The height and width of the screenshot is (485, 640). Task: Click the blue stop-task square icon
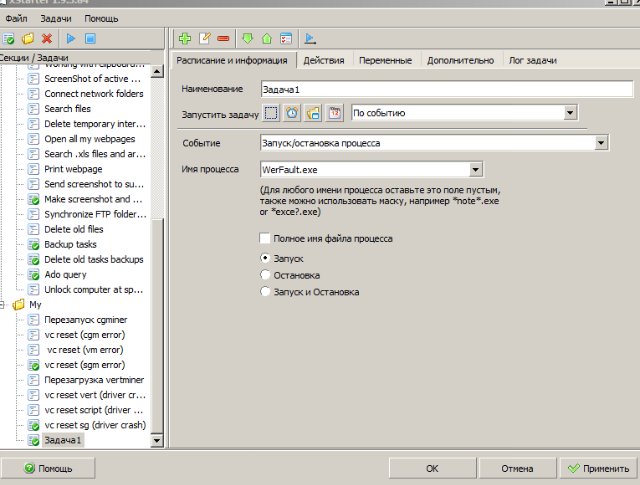[89, 38]
